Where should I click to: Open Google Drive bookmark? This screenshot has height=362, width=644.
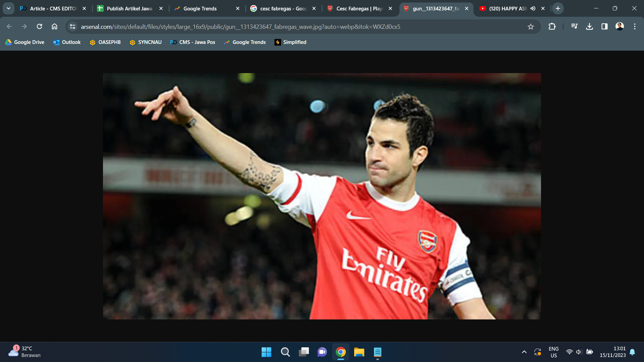point(25,42)
